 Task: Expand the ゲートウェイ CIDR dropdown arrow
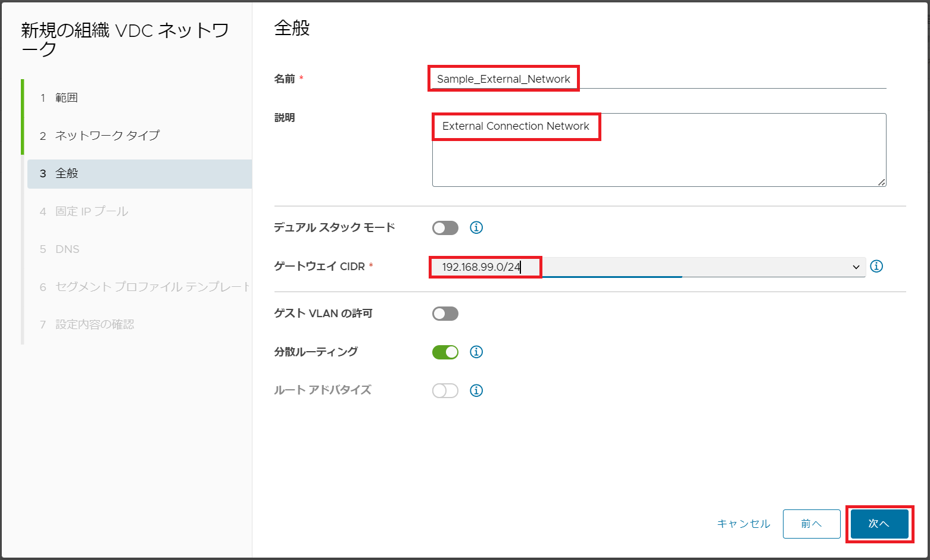pos(856,267)
